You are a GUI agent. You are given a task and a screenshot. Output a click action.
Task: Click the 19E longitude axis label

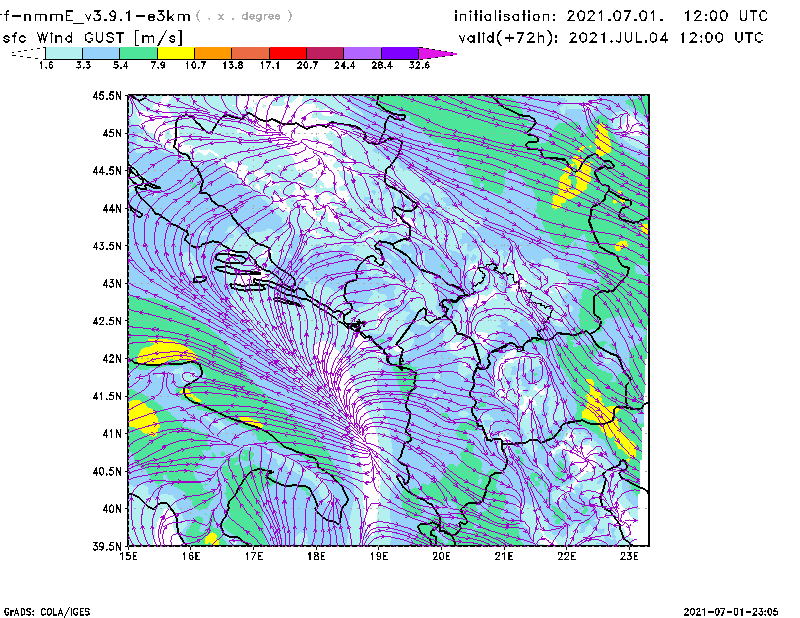tap(379, 557)
